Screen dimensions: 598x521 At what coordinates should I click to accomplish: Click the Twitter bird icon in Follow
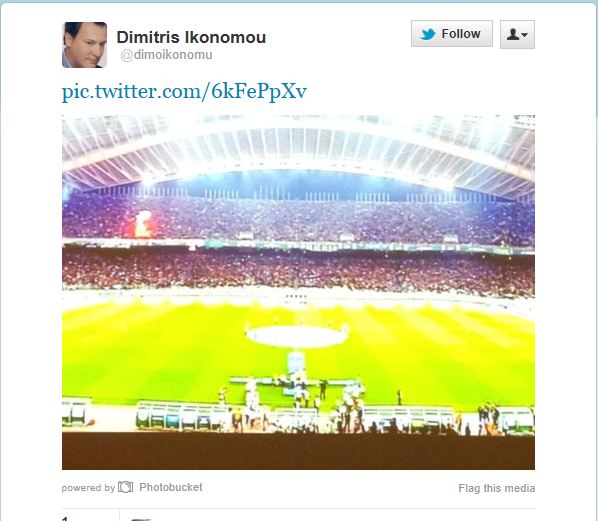(x=428, y=34)
